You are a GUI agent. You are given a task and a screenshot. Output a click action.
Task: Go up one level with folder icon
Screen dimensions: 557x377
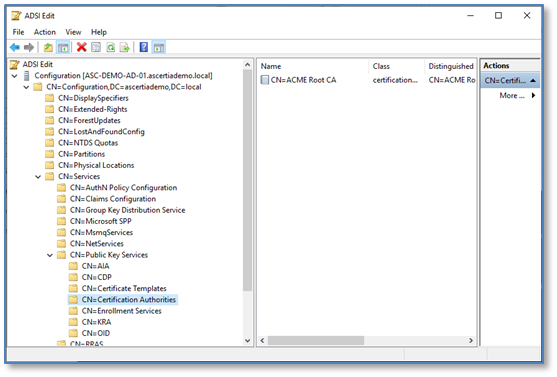click(48, 47)
